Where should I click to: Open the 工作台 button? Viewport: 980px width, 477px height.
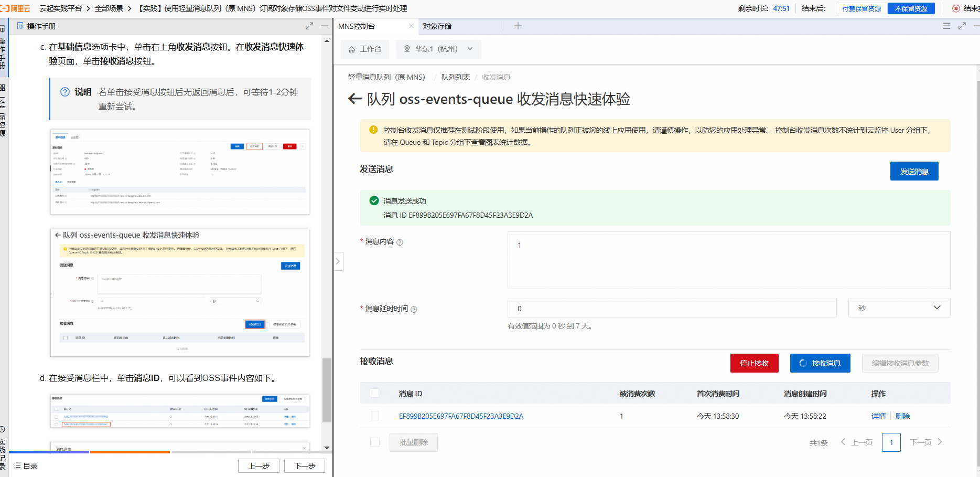coord(365,49)
